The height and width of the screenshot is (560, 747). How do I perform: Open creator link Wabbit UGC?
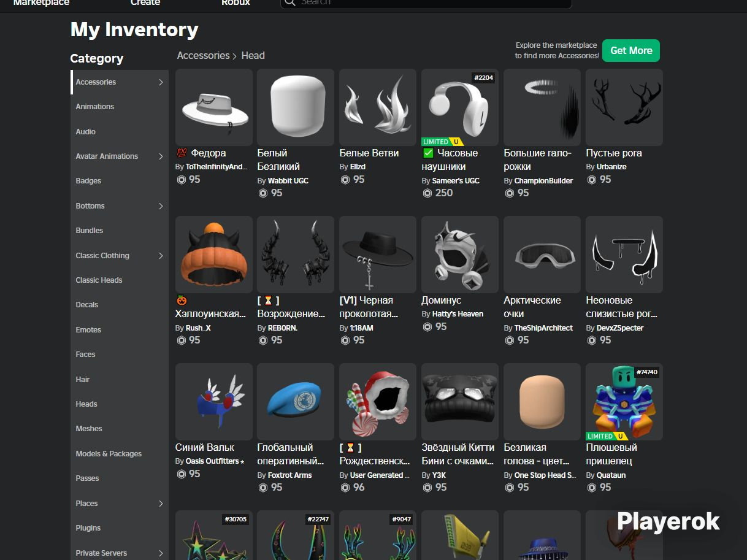point(288,181)
